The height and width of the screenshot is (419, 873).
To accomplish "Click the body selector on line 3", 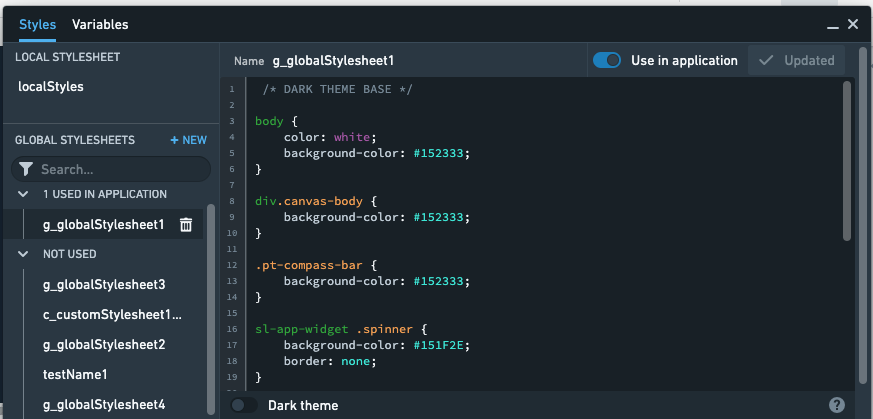I will tap(269, 121).
